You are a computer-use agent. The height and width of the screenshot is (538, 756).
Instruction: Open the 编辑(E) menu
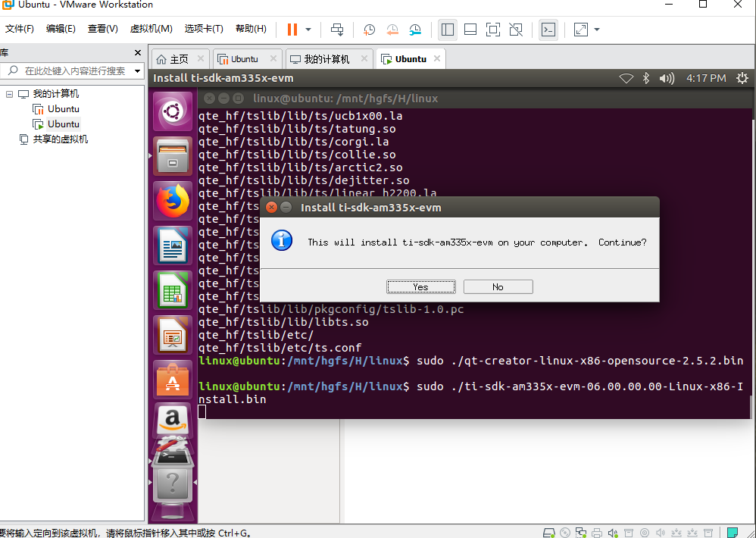[61, 29]
